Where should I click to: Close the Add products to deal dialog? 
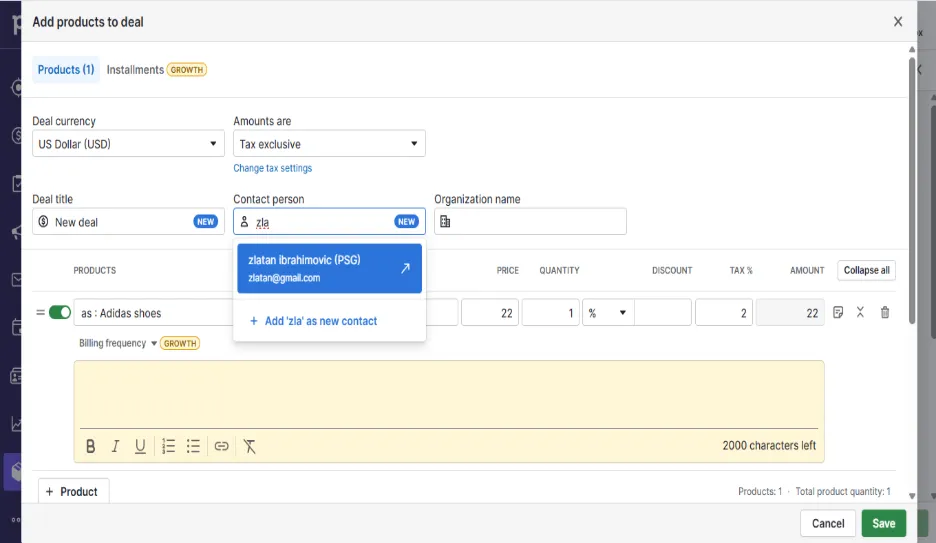coord(898,21)
